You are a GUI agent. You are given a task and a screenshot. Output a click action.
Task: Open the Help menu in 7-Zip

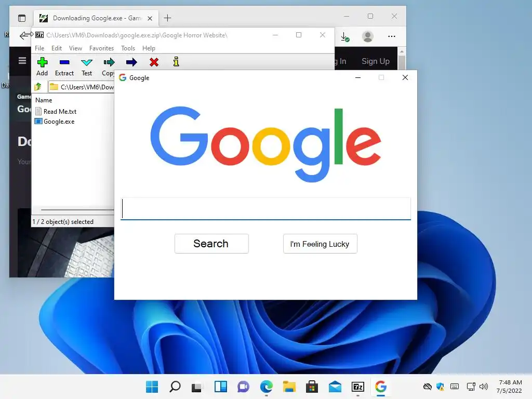(x=149, y=48)
